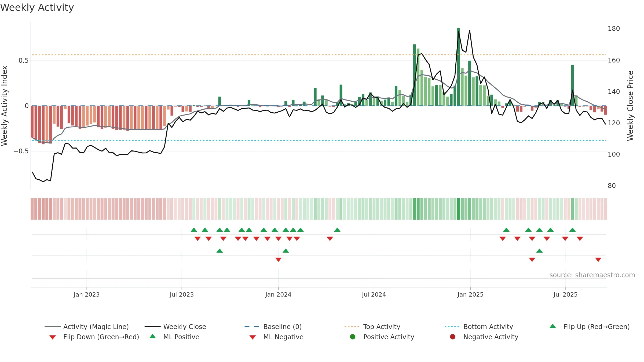Screen dimensions: 644x362
Task: Click the 180 price axis tick
Action: click(614, 29)
